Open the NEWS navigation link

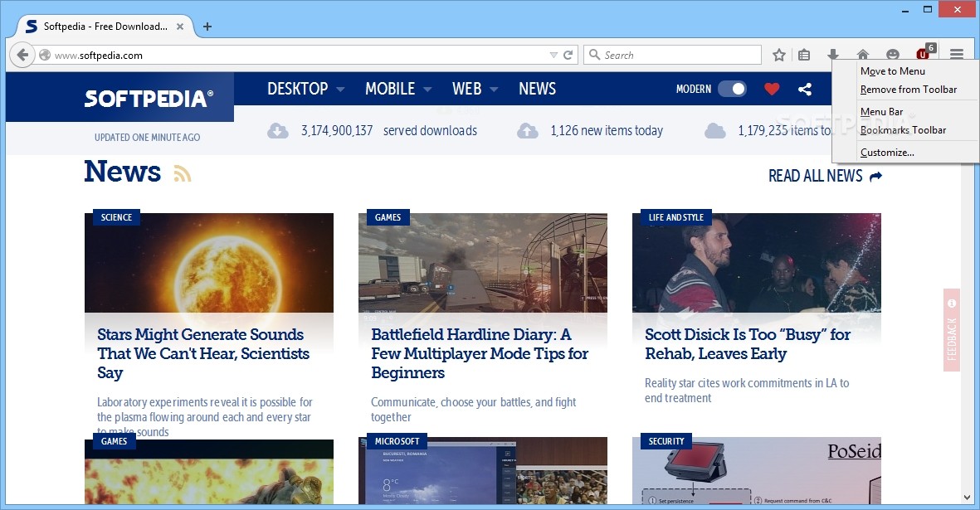537,89
